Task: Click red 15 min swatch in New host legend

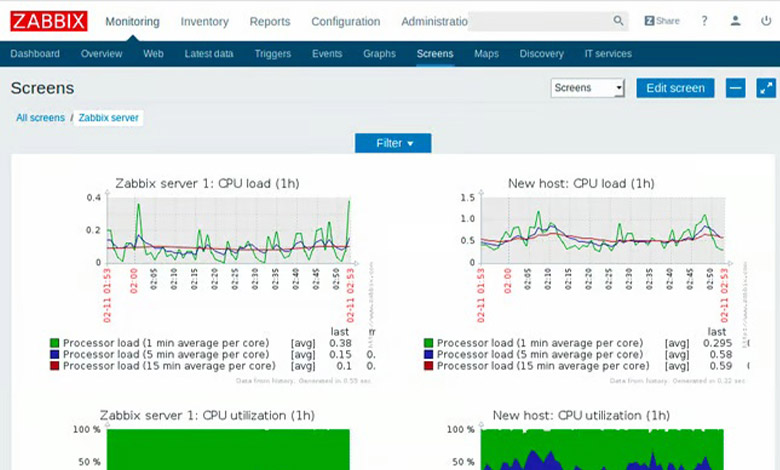Action: pyautogui.click(x=428, y=366)
